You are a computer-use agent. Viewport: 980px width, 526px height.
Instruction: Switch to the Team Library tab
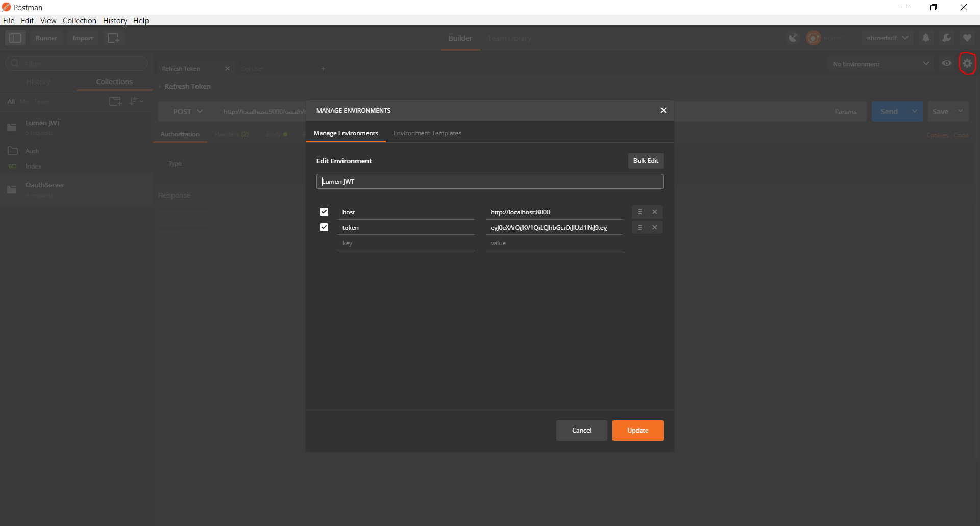(509, 38)
